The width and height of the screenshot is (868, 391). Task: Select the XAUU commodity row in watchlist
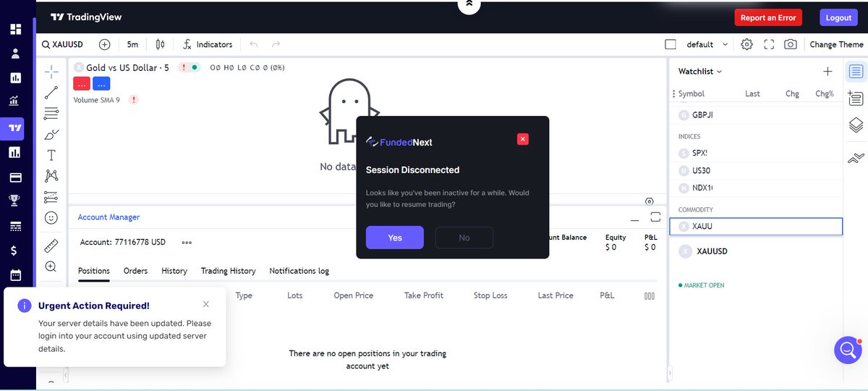[x=756, y=227]
